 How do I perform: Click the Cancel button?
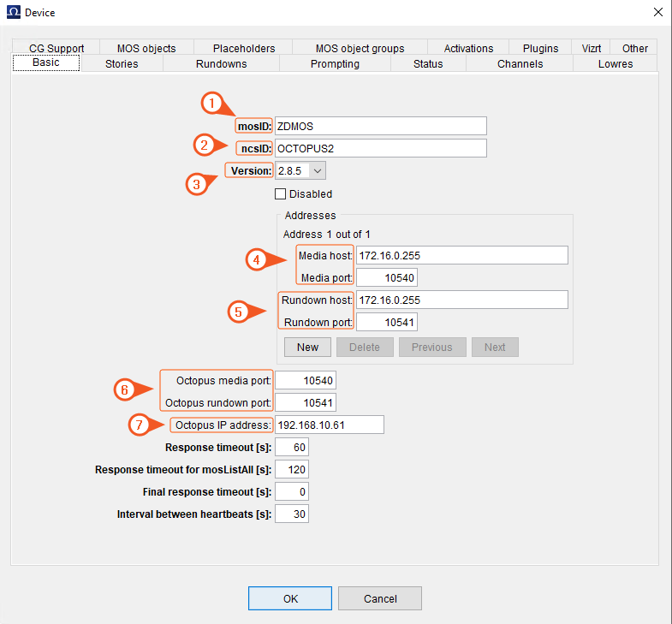[x=380, y=598]
